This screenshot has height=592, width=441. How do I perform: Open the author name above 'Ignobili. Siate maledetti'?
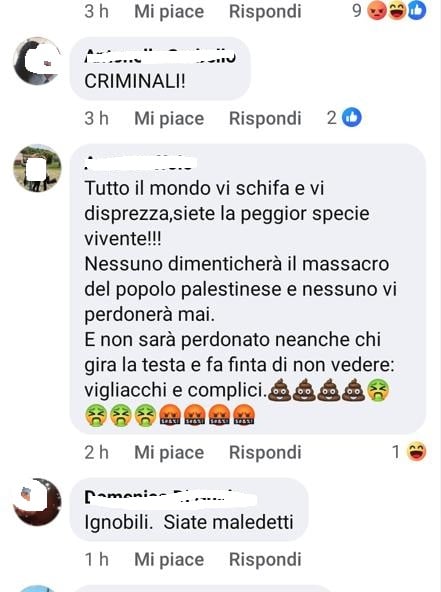pyautogui.click(x=170, y=497)
